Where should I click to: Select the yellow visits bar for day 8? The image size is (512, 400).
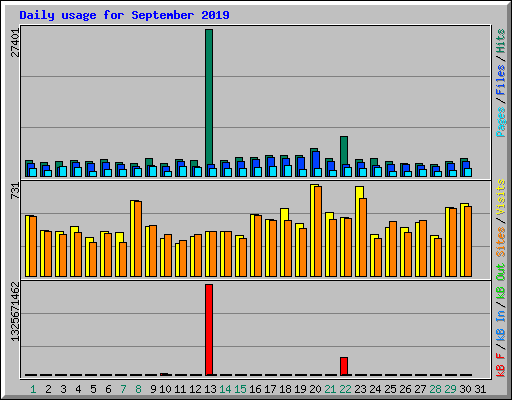point(132,238)
